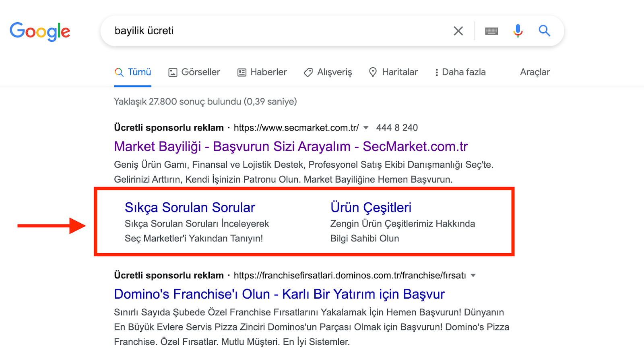Click the 'Sınırlı Sayıda Şubede' Domino's description
Viewport: 644px width, 351px height.
coord(312,327)
